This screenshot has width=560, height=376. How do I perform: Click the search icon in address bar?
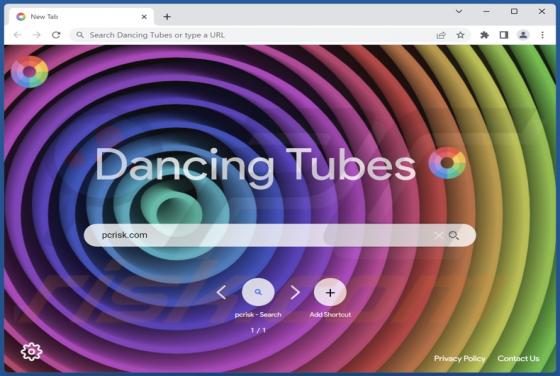[x=80, y=35]
